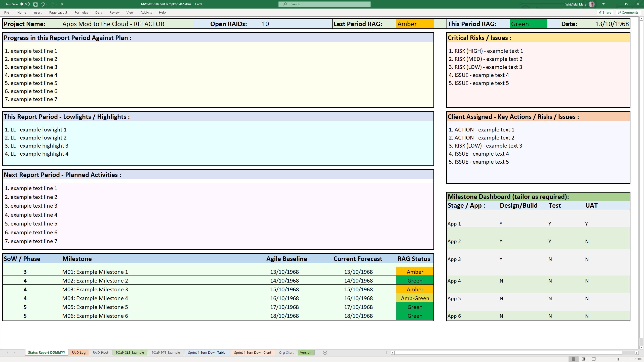The height and width of the screenshot is (362, 644).
Task: Open the Formulas ribbon tab
Action: [81, 12]
